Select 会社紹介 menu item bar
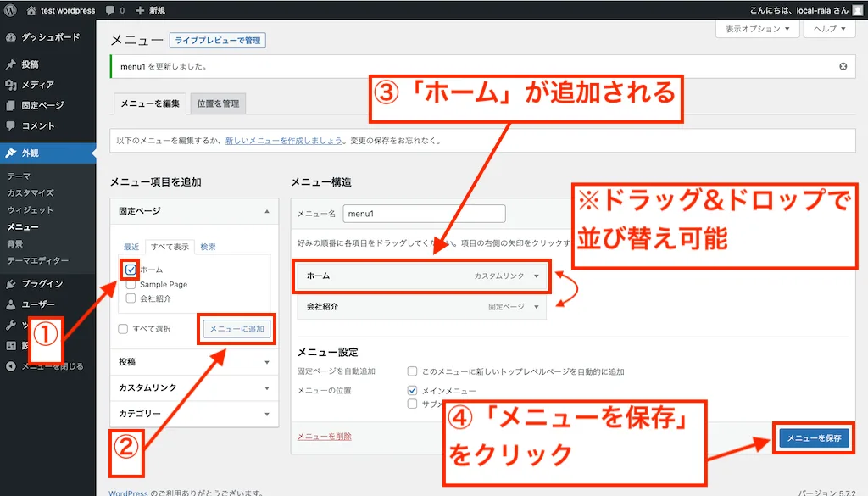This screenshot has width=868, height=496. [x=422, y=307]
